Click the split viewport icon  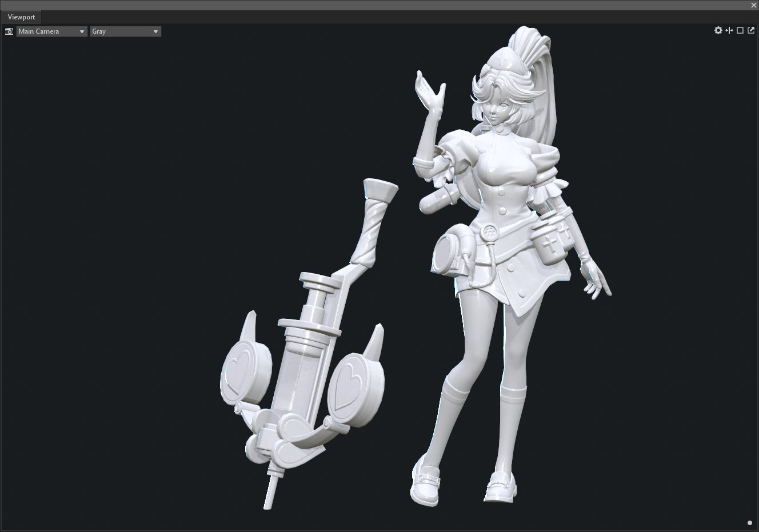click(x=729, y=30)
